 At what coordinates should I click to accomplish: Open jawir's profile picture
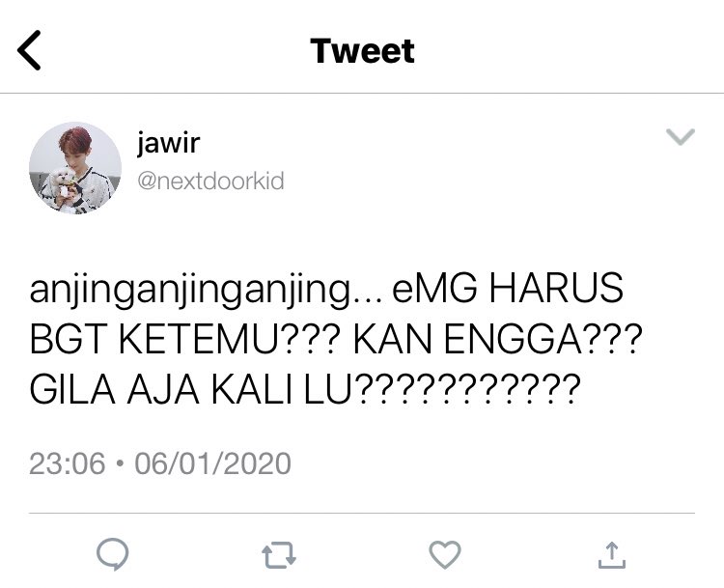click(x=75, y=168)
